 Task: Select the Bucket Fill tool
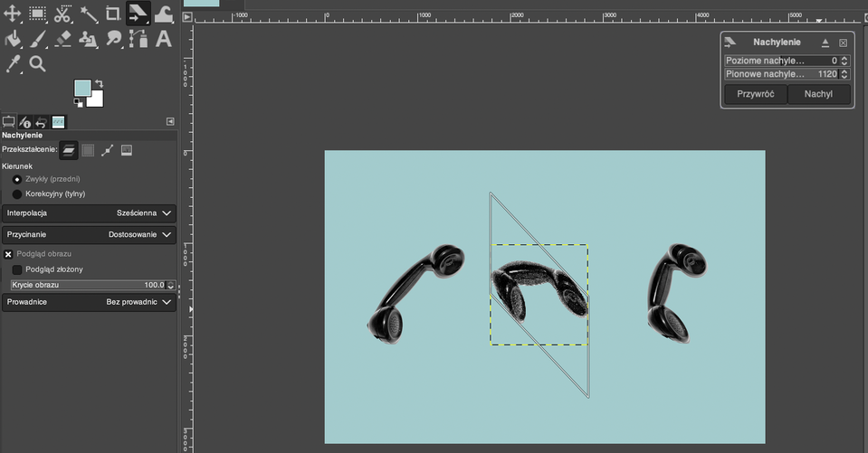pyautogui.click(x=13, y=39)
